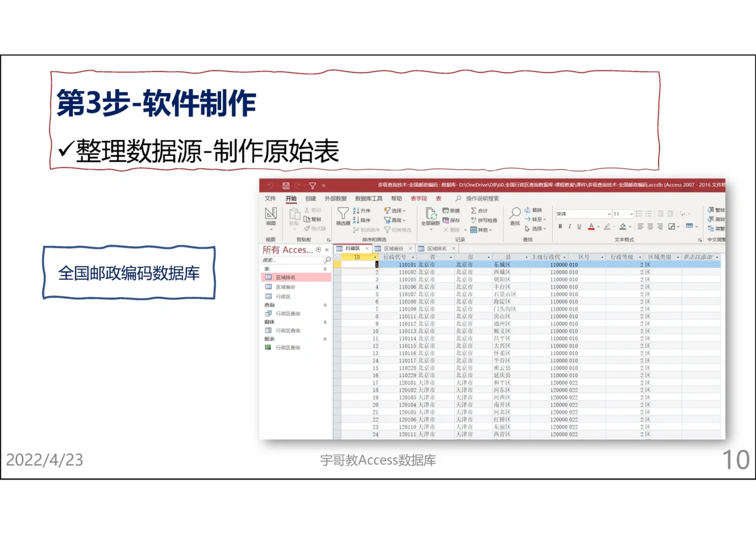Click the red font color button

point(591,226)
